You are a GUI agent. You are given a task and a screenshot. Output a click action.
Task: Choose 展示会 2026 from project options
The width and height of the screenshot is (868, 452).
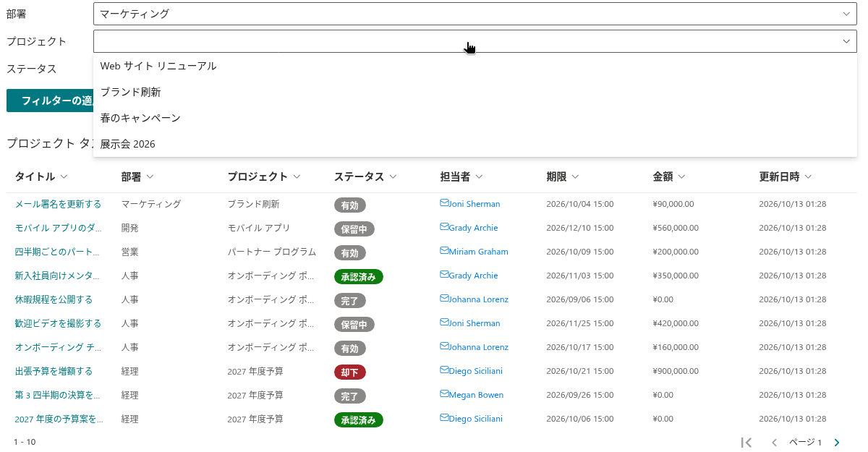pyautogui.click(x=475, y=144)
